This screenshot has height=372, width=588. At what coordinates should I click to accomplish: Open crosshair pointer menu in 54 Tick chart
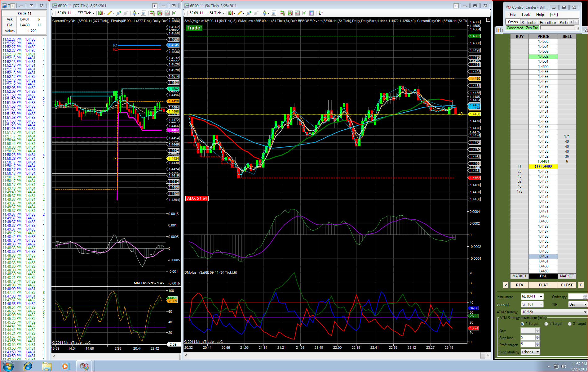coord(265,13)
